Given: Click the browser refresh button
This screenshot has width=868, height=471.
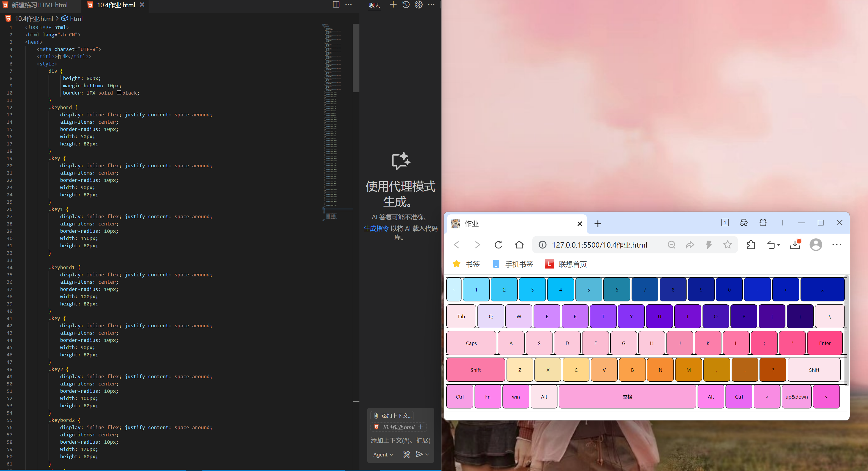Looking at the screenshot, I should click(x=498, y=245).
